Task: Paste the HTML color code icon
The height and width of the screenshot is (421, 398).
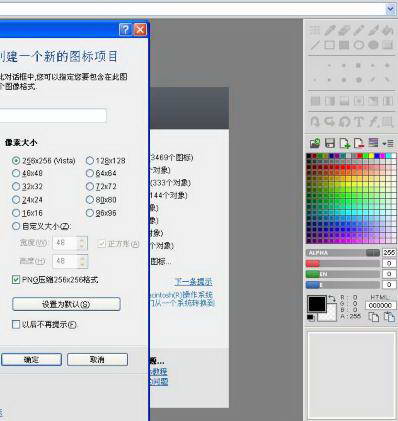Action: (x=389, y=316)
